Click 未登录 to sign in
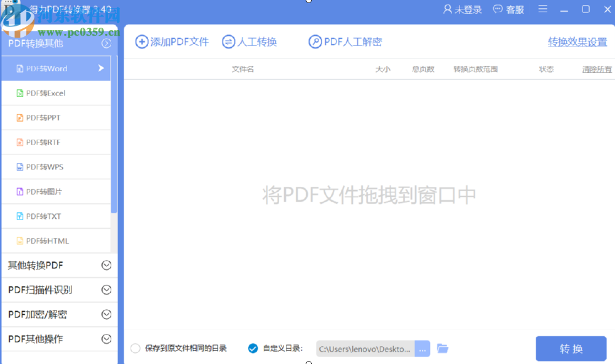 pos(462,9)
